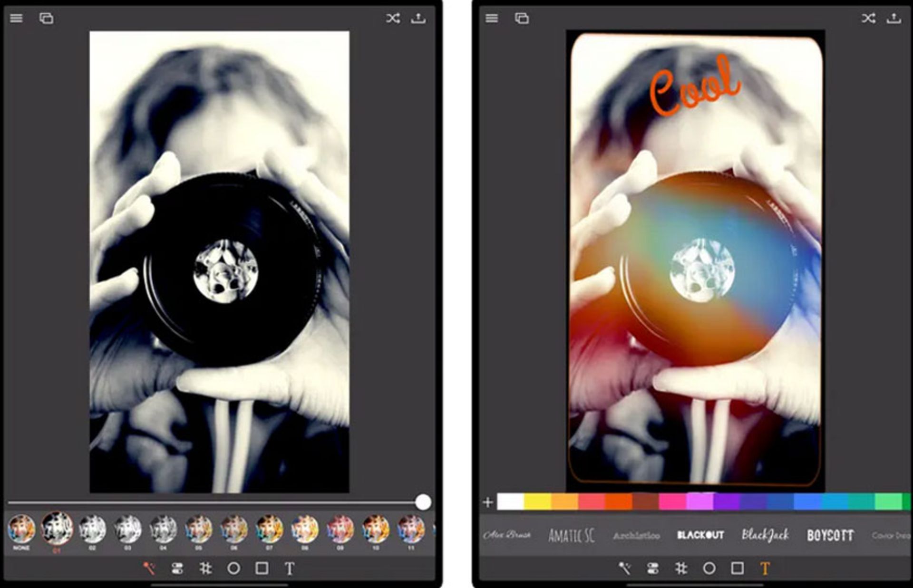Screen dimensions: 913x588
Task: Tap share export icon in the filter preset screen
Action: point(418,18)
